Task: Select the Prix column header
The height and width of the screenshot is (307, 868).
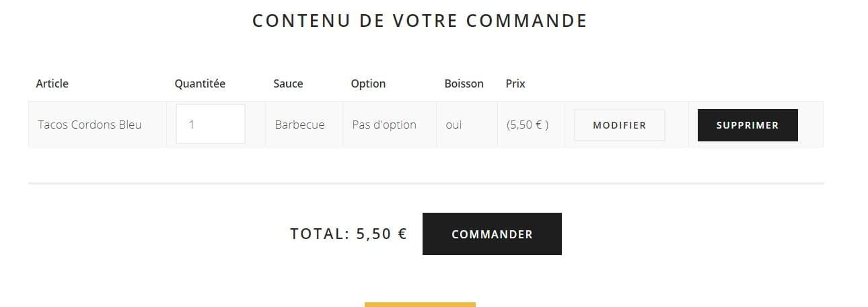Action: (515, 83)
